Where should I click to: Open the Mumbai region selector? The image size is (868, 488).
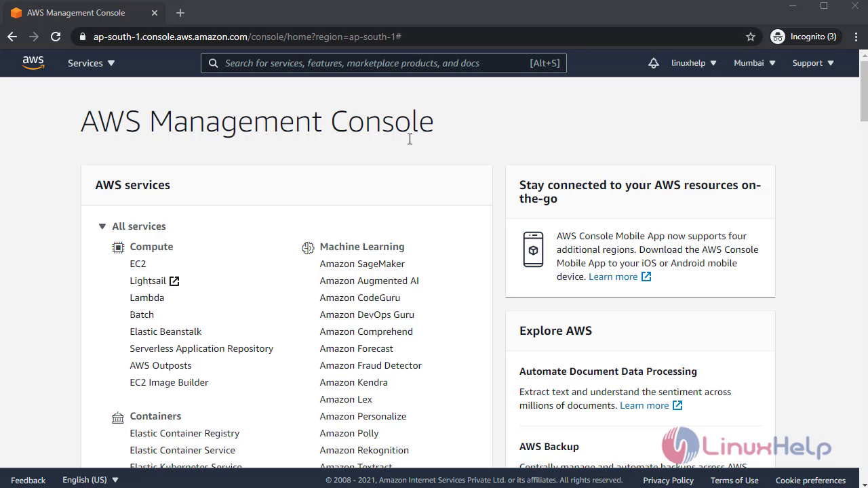[x=754, y=63]
